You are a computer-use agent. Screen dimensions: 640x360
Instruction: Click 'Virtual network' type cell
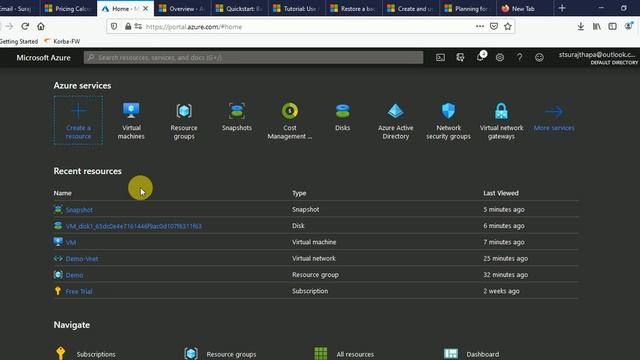[x=314, y=258]
